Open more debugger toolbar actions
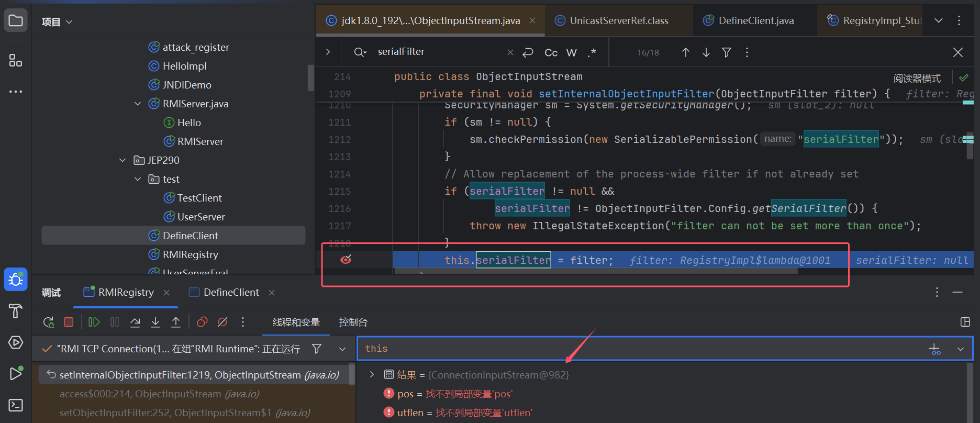This screenshot has height=423, width=980. point(243,322)
